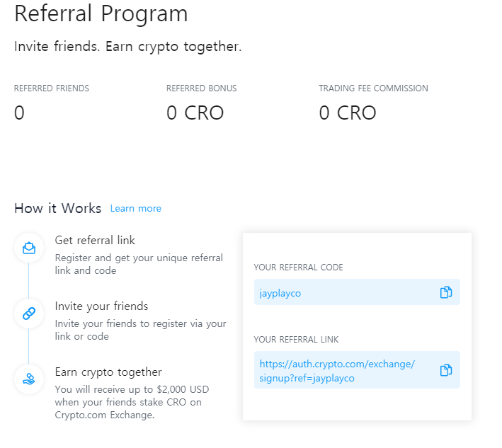Open the Learn more link
Screen dimensions: 502x448
coord(136,208)
